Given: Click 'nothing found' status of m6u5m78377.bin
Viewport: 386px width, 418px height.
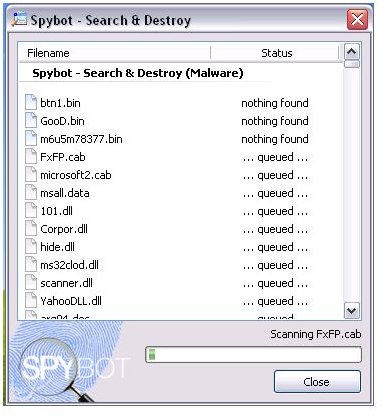Looking at the screenshot, I should pos(275,139).
